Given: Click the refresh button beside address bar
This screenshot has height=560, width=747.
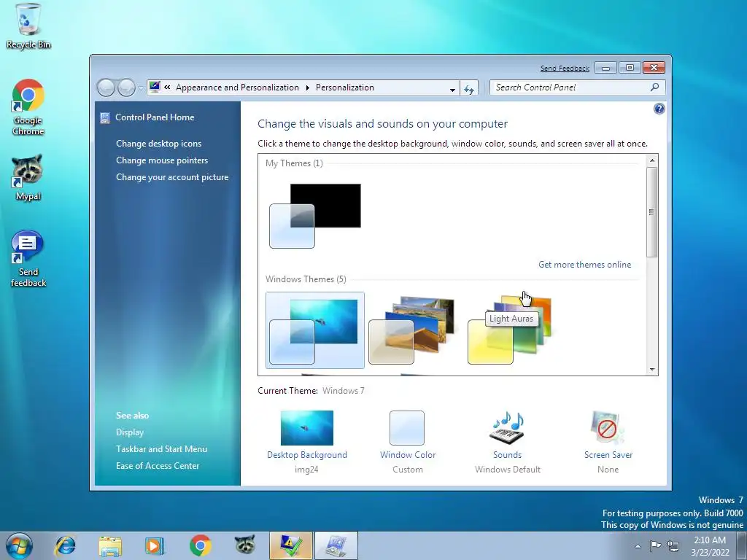Looking at the screenshot, I should pos(469,88).
